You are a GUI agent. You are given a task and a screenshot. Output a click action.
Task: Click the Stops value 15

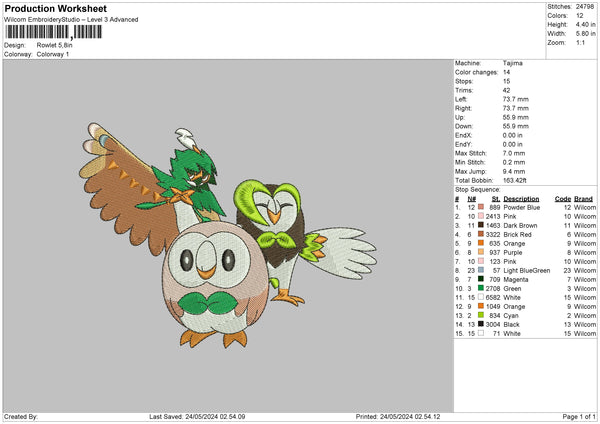506,81
